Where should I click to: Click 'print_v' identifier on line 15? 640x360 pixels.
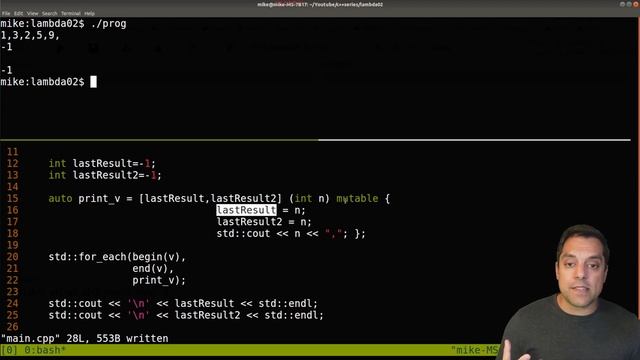99,199
